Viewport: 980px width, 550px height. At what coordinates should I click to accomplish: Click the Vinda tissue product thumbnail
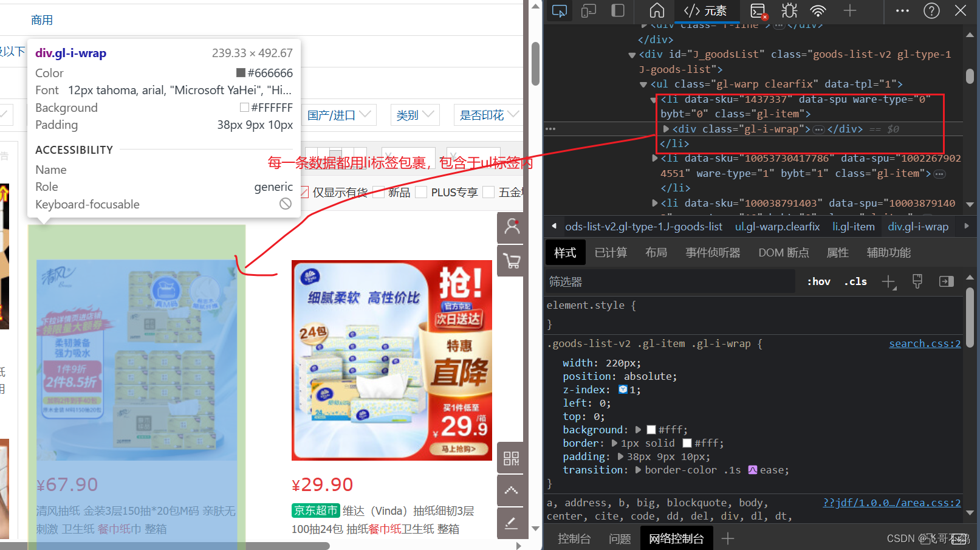pyautogui.click(x=392, y=360)
